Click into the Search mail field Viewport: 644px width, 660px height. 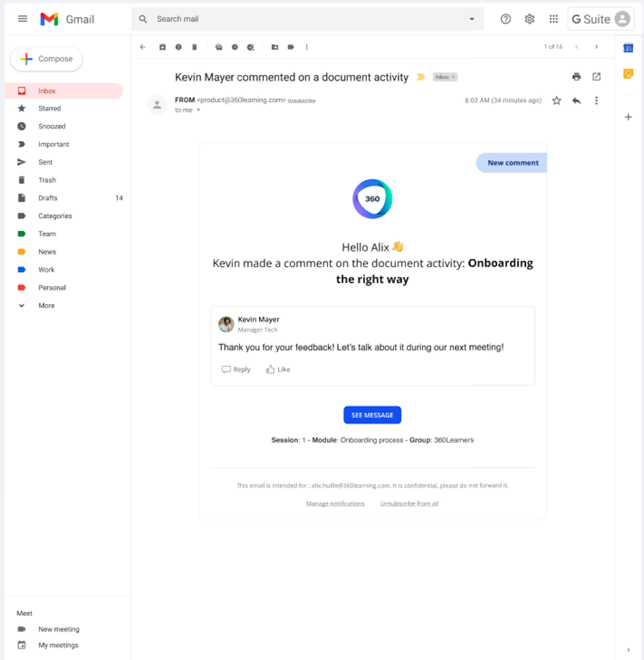tap(308, 19)
